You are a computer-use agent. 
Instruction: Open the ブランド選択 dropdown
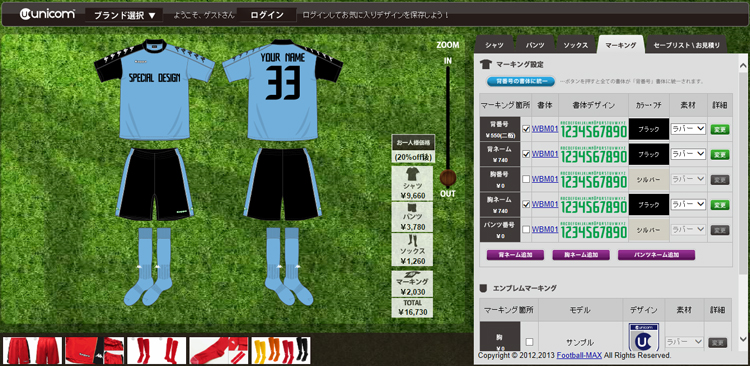point(124,15)
